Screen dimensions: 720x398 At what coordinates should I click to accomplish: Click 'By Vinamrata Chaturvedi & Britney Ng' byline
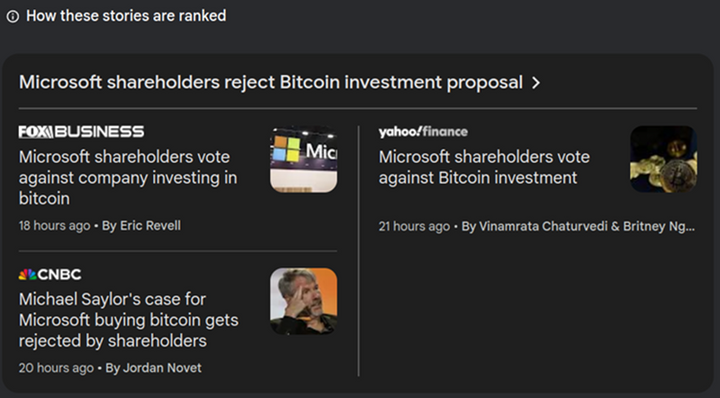[x=578, y=226]
